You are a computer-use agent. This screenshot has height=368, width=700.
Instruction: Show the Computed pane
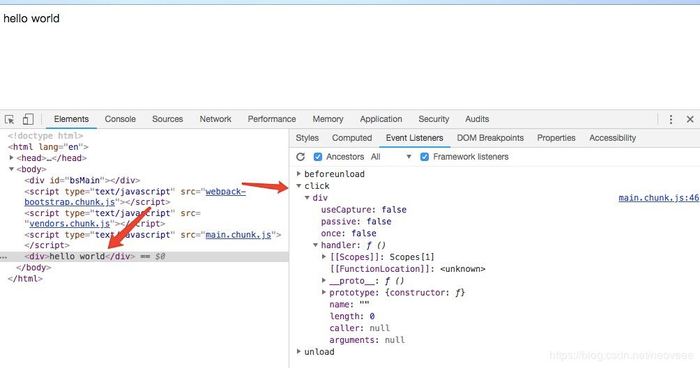352,138
